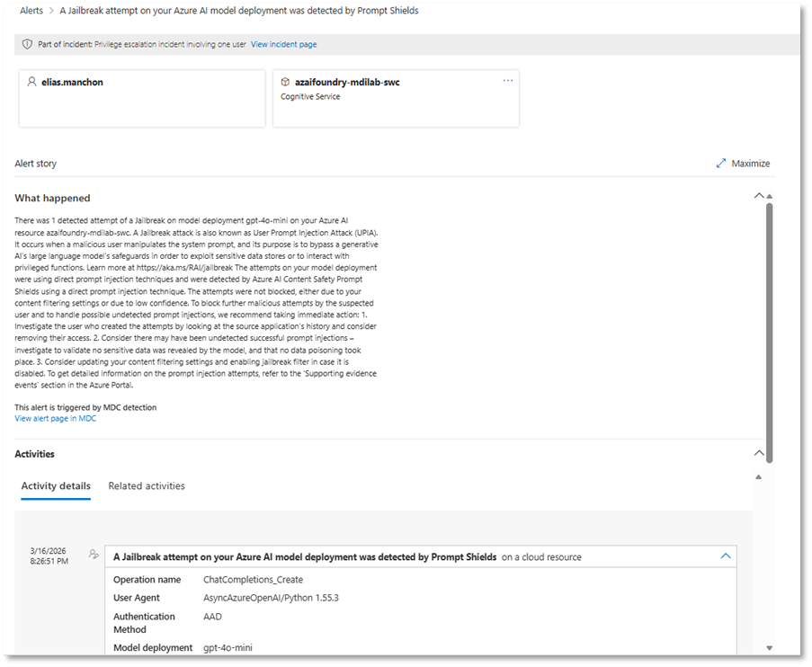812x667 pixels.
Task: Open the View incident page link
Action: (x=283, y=44)
